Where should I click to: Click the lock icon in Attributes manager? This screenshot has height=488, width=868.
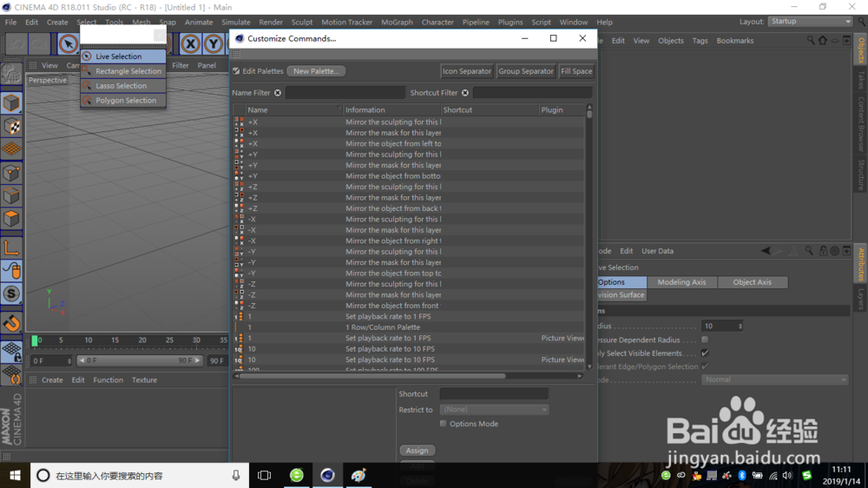click(x=823, y=251)
